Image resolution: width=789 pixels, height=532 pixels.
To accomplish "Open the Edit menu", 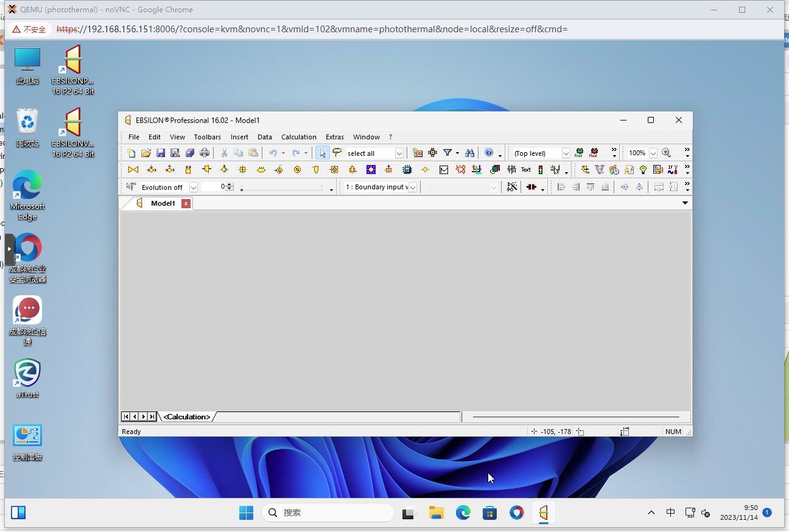I will point(155,137).
